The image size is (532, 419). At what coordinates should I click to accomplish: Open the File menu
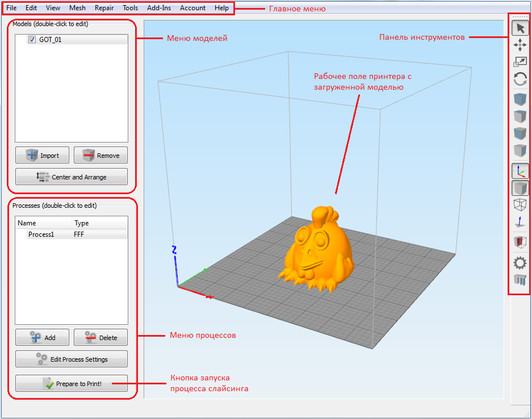11,8
